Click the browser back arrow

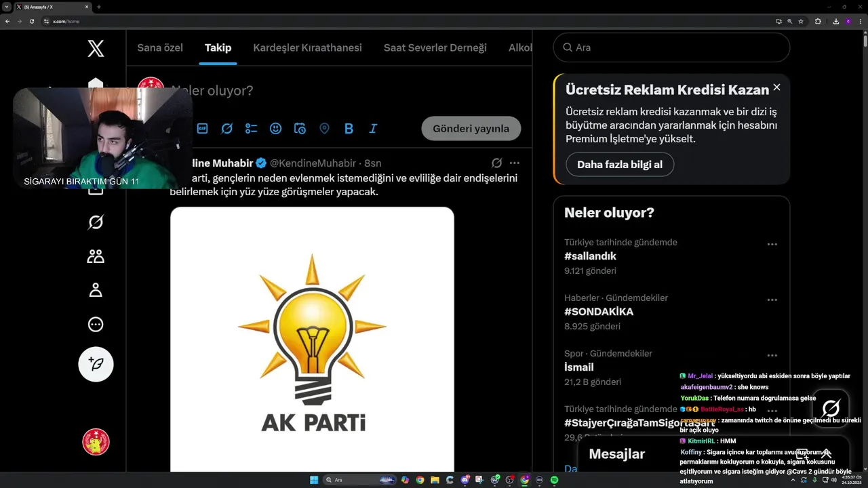7,21
